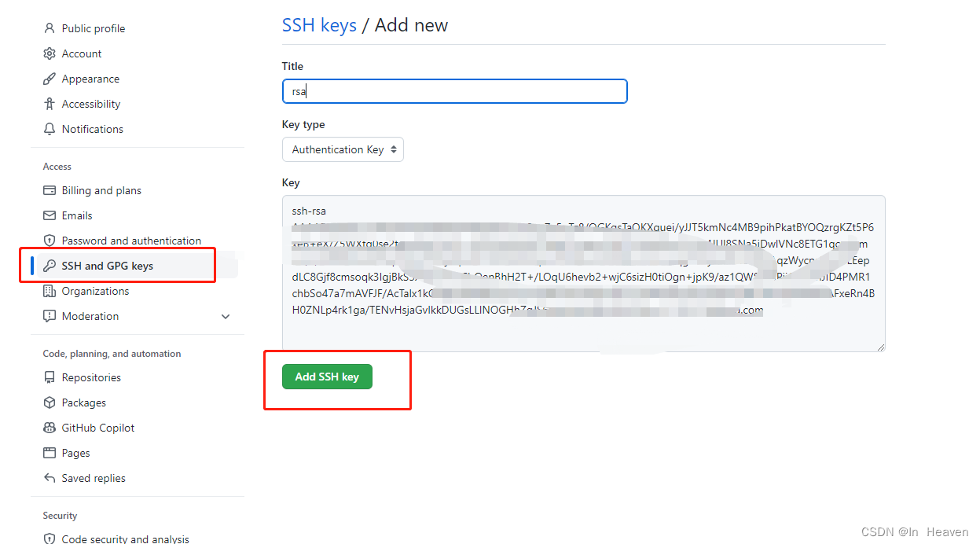Select the key icon for SSH and GPG keys
Image resolution: width=980 pixels, height=544 pixels.
(x=48, y=266)
